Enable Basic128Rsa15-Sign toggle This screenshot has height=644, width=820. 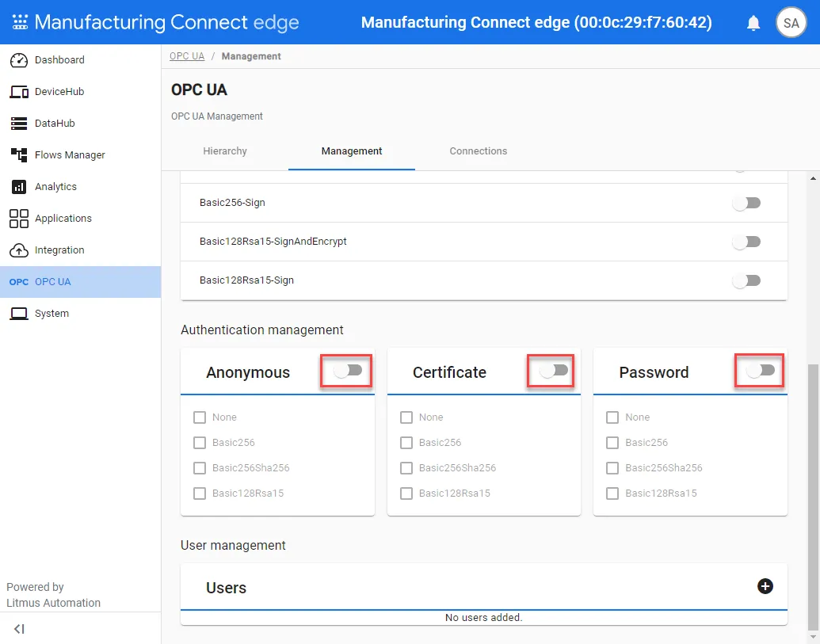(x=746, y=280)
